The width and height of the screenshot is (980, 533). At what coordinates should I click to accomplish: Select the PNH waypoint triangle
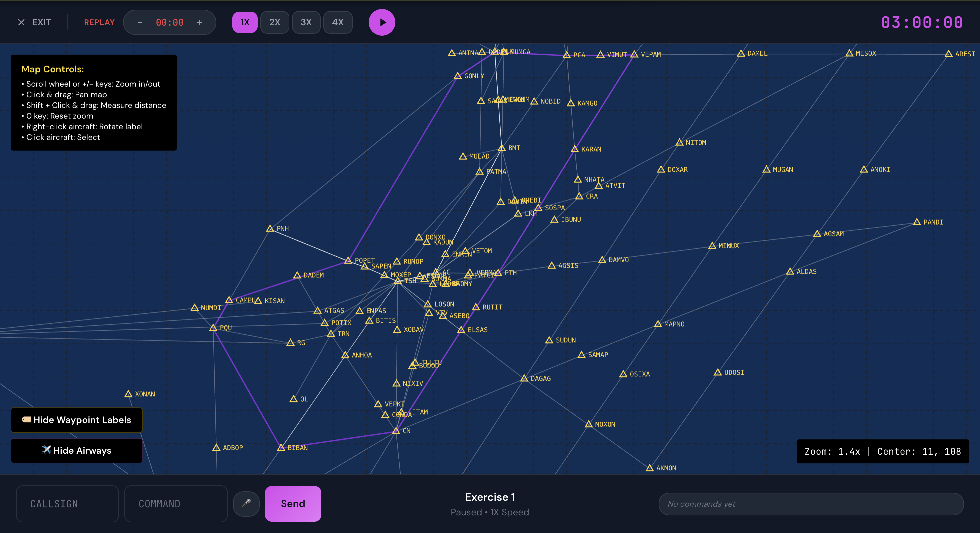(270, 229)
